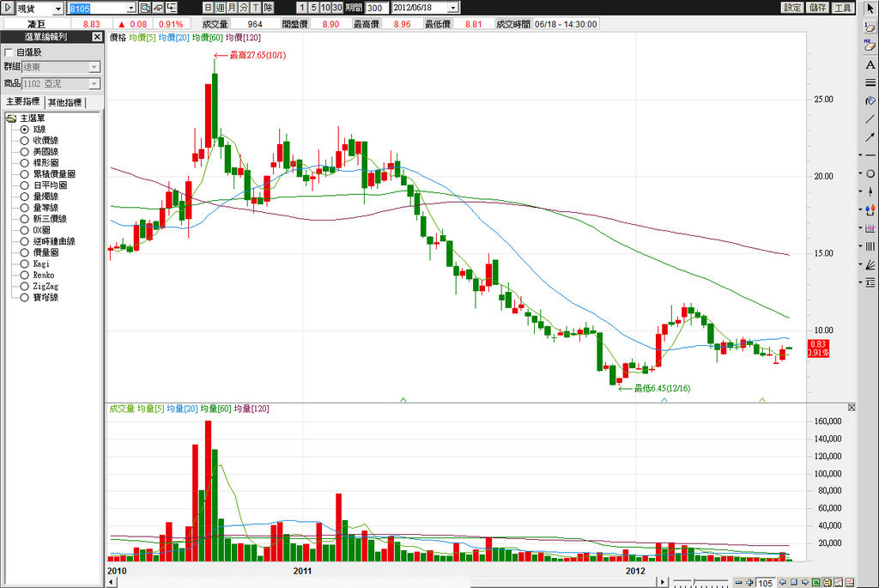879x588 pixels.
Task: Switch to the 主要指標 tab
Action: point(23,101)
